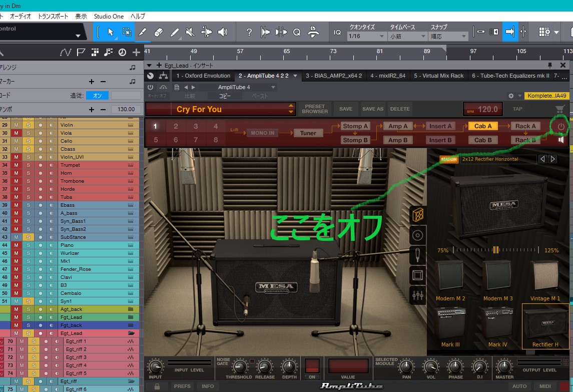Open the plugin settings gear icon

[x=511, y=96]
